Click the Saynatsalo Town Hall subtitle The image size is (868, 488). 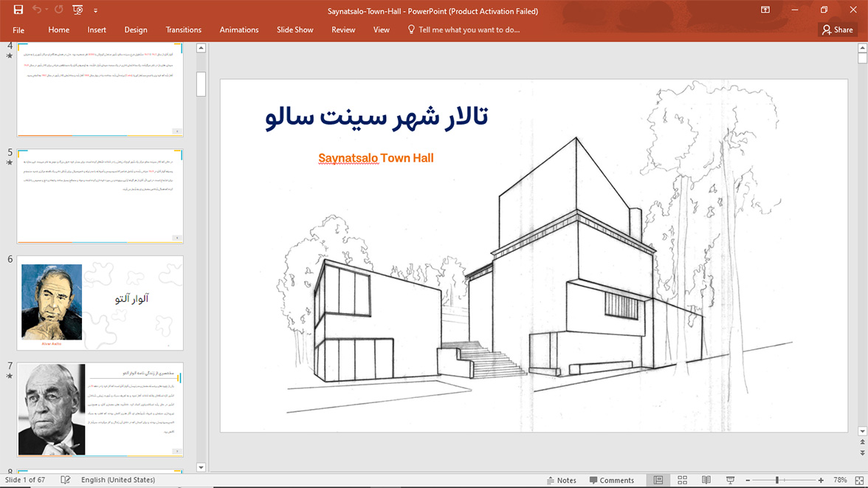click(376, 158)
